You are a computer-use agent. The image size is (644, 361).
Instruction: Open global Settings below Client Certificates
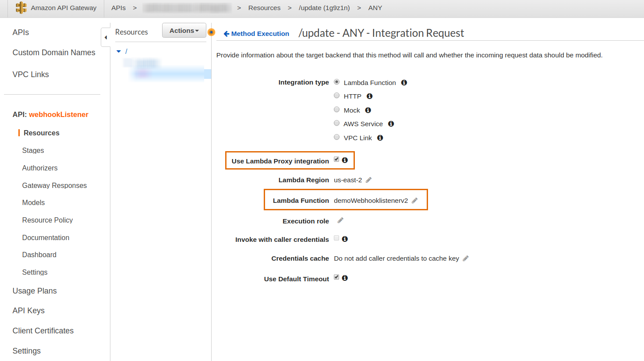[x=27, y=351]
